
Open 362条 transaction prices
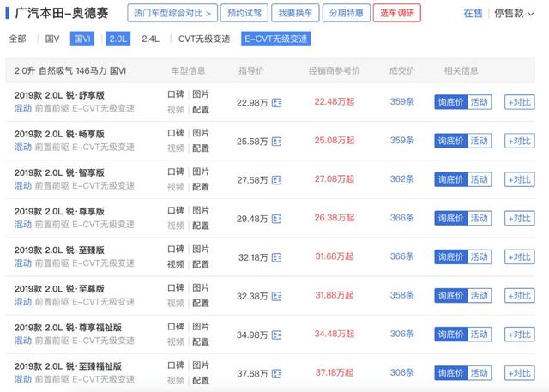(402, 179)
